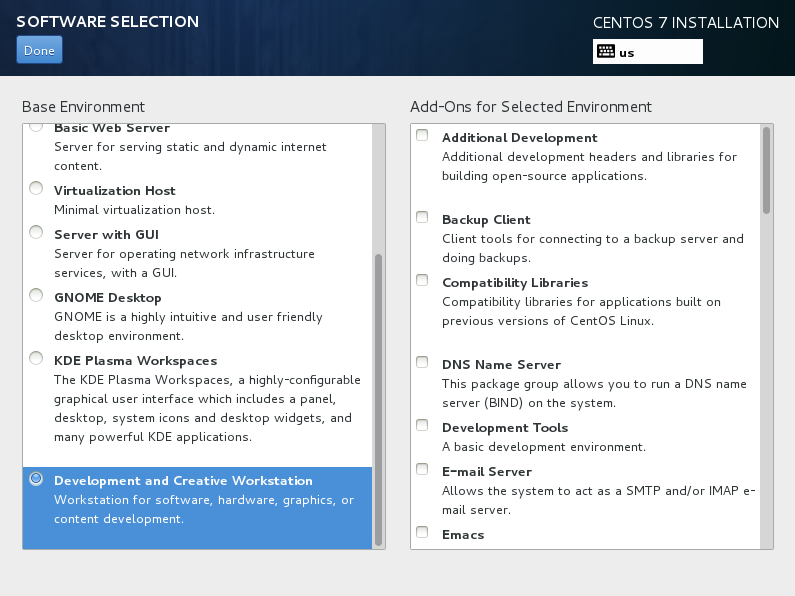The height and width of the screenshot is (596, 795).
Task: Click the 'DNS Name Server' label text
Action: 501,365
